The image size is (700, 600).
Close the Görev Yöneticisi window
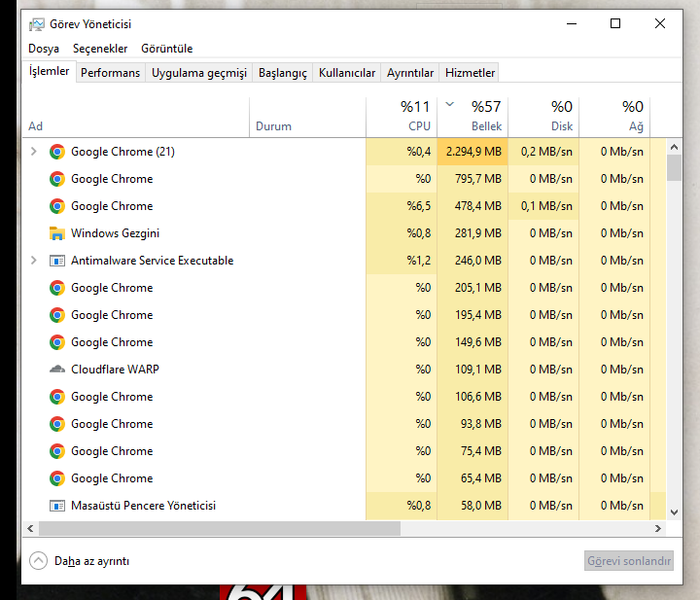point(660,23)
